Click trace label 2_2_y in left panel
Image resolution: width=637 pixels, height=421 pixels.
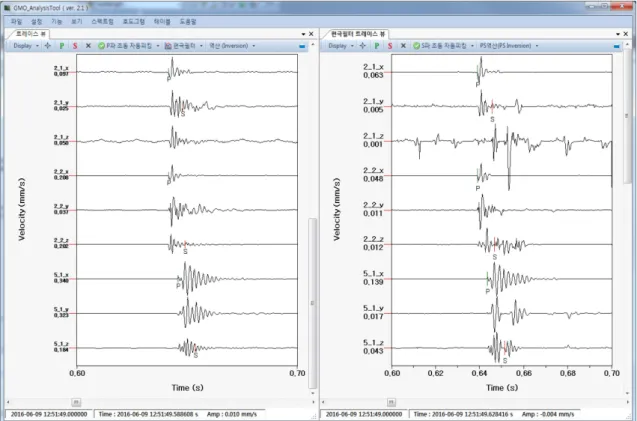pos(61,206)
